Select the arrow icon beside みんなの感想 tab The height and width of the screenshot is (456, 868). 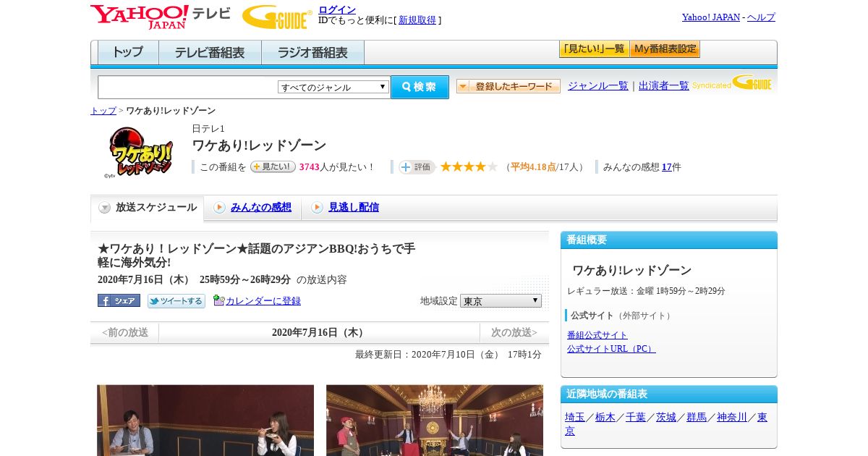pos(219,208)
